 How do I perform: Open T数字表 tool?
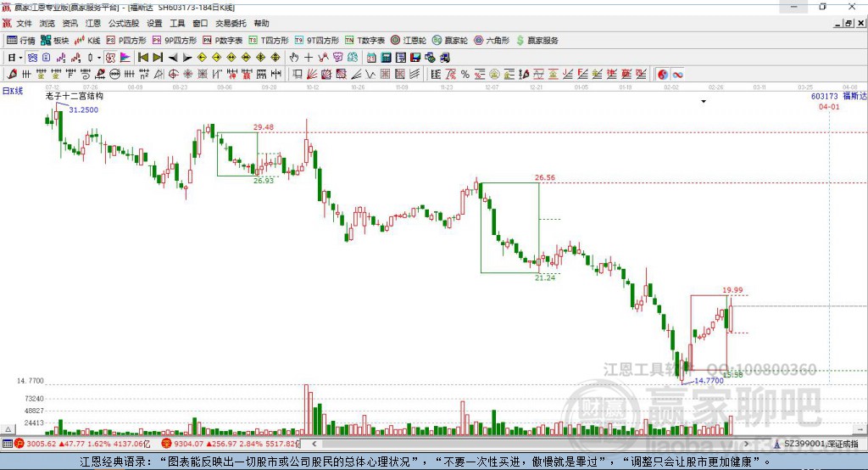tap(364, 41)
